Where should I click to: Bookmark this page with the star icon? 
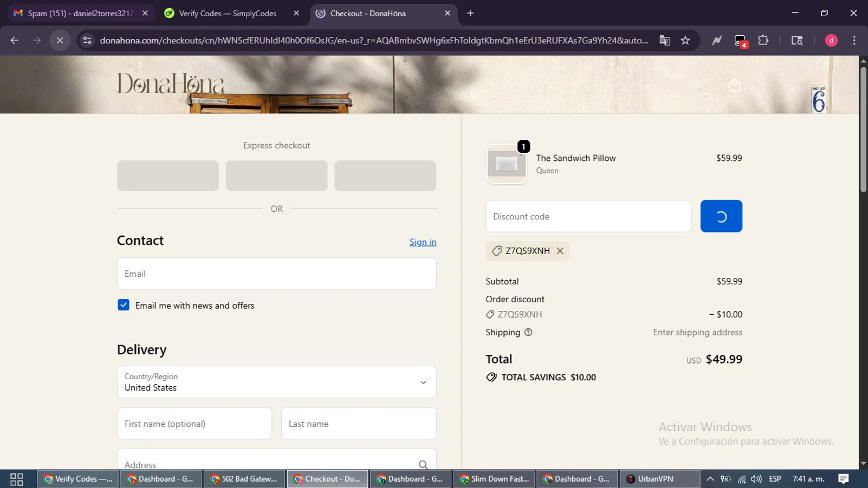tap(686, 41)
